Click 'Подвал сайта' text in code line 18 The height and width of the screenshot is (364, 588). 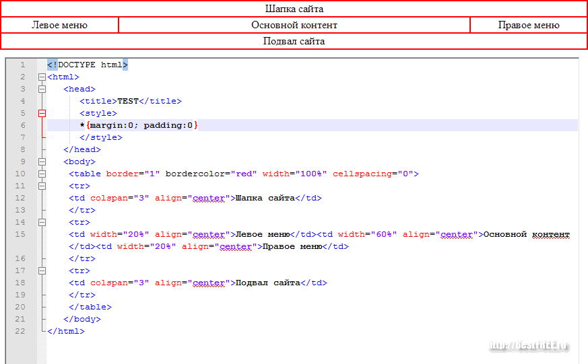click(x=268, y=283)
